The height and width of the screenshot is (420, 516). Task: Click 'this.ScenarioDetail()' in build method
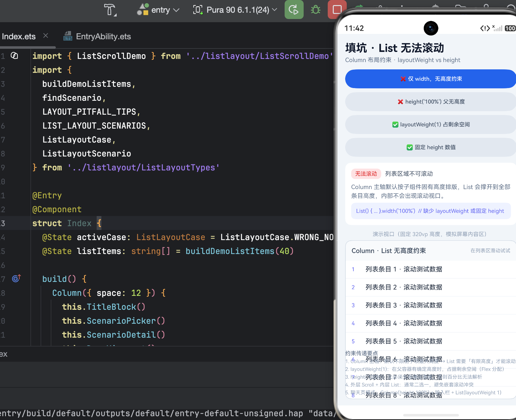tap(113, 335)
